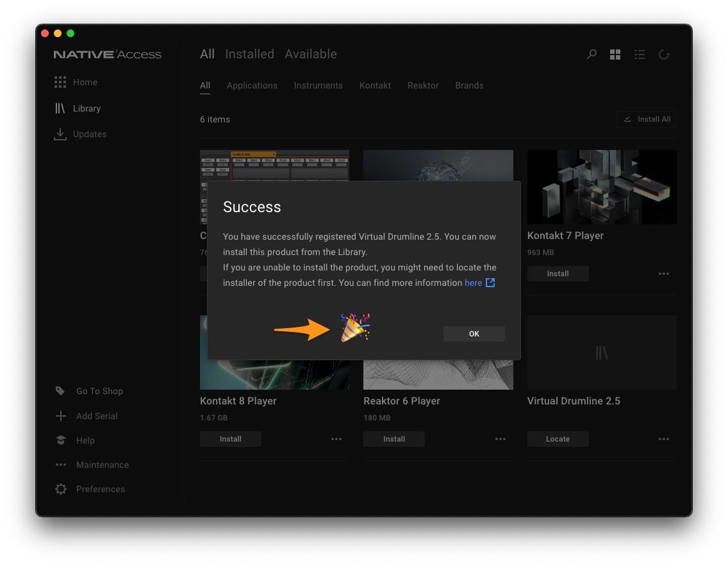Click the Go To Shop tag icon
This screenshot has width=728, height=564.
60,391
